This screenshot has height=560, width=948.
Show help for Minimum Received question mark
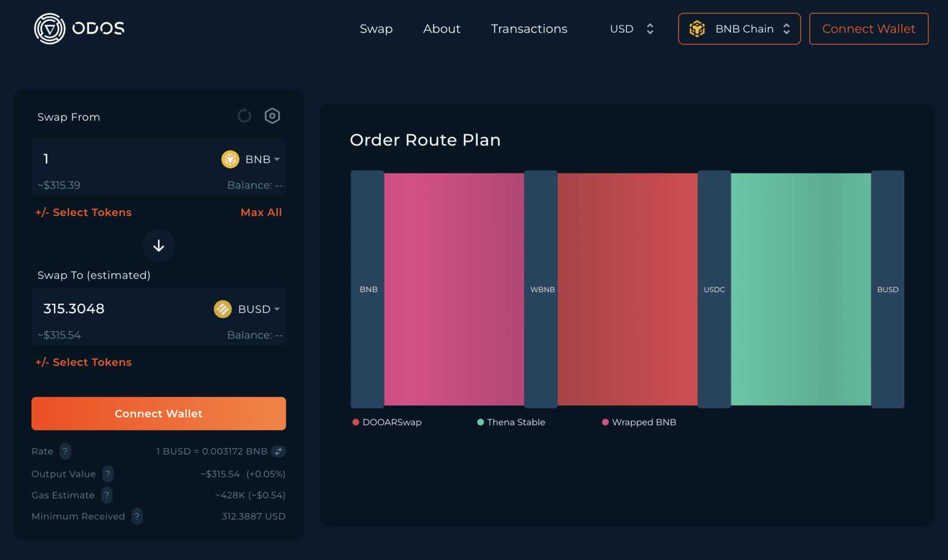click(137, 517)
